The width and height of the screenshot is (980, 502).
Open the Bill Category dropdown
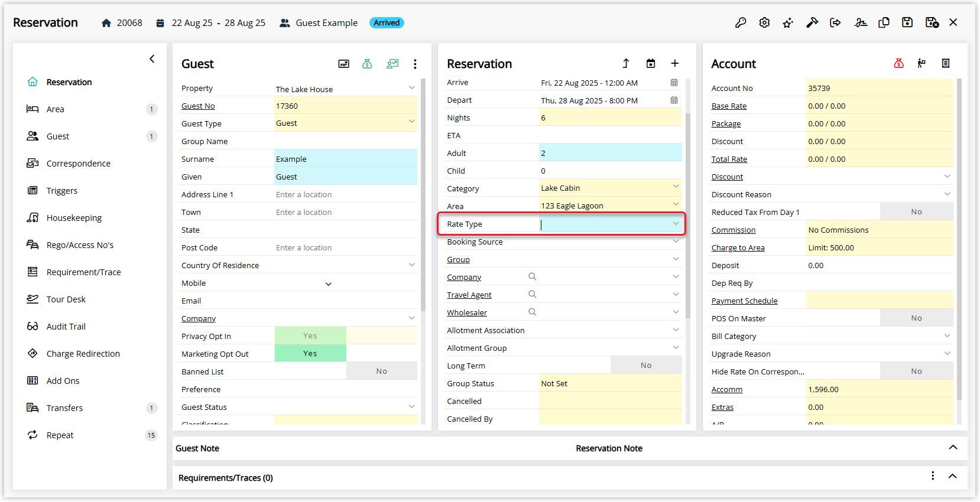(947, 335)
